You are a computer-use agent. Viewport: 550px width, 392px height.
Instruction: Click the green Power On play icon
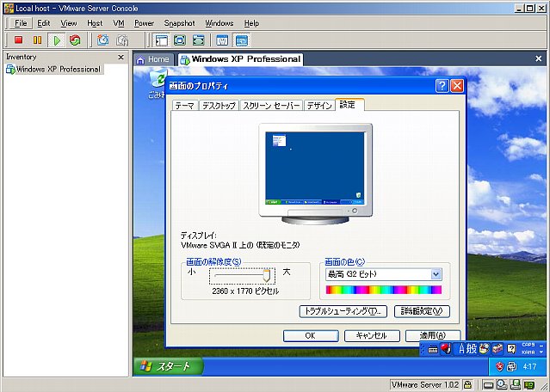click(56, 40)
